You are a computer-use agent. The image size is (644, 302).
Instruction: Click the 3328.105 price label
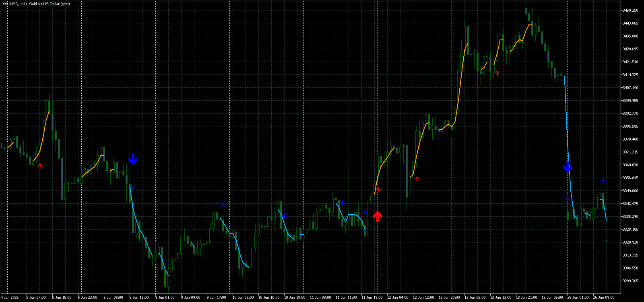(630, 230)
